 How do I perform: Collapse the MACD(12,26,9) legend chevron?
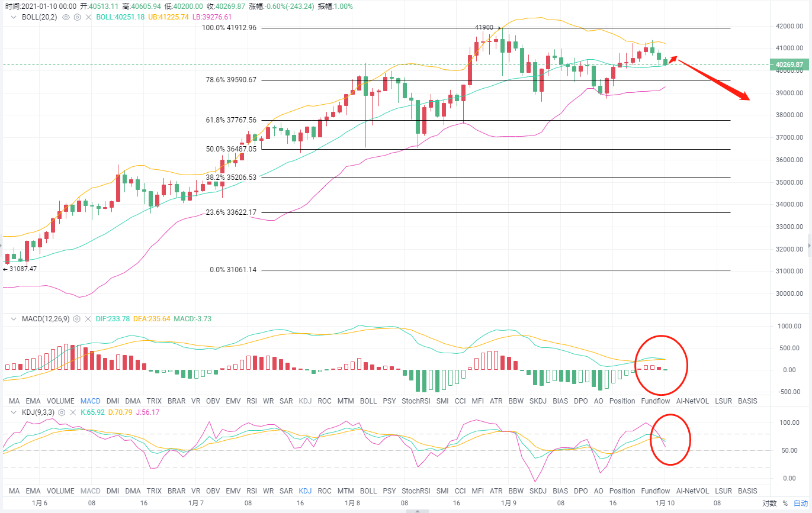click(x=14, y=319)
